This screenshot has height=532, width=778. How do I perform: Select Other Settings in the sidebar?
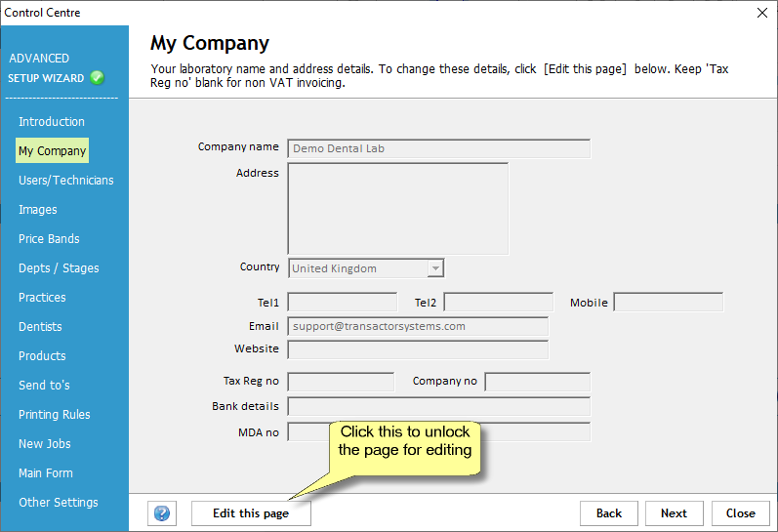point(59,503)
